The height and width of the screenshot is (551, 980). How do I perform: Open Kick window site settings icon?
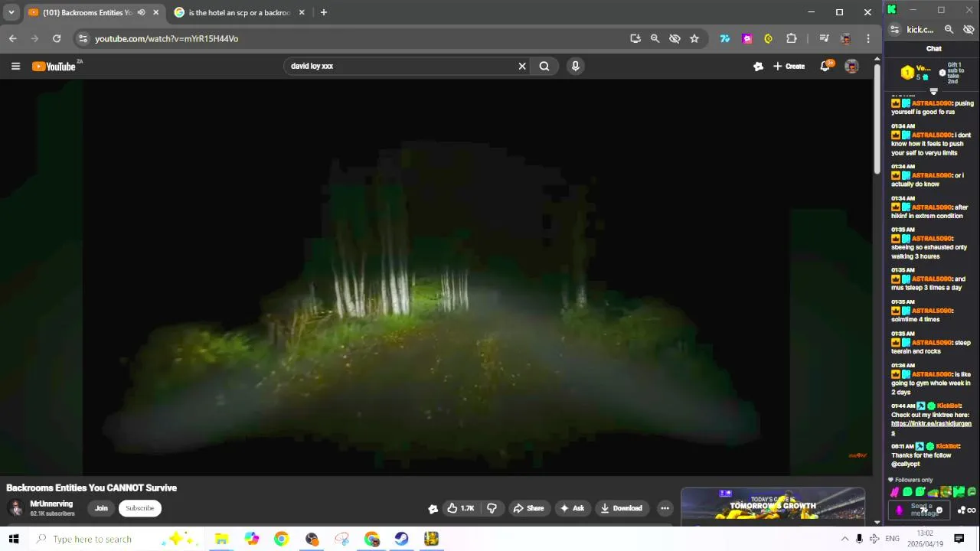point(895,29)
